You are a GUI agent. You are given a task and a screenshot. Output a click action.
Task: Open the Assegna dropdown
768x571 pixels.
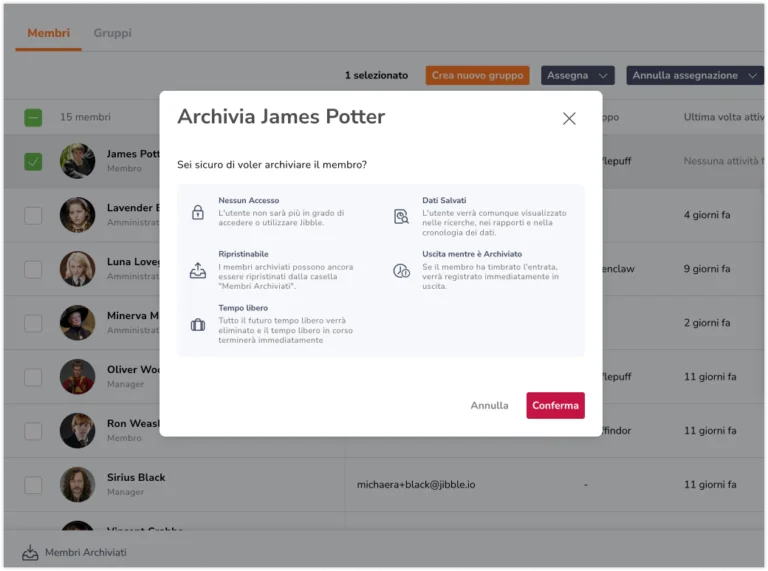point(577,75)
